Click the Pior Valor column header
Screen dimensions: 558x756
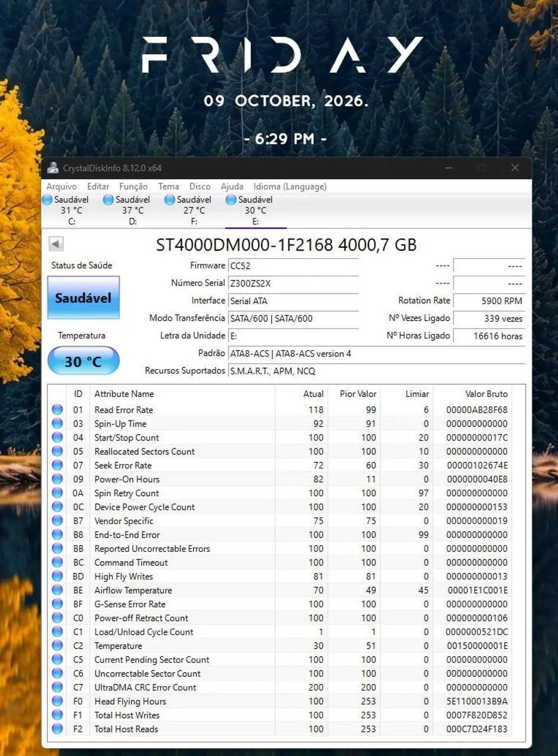pyautogui.click(x=358, y=394)
